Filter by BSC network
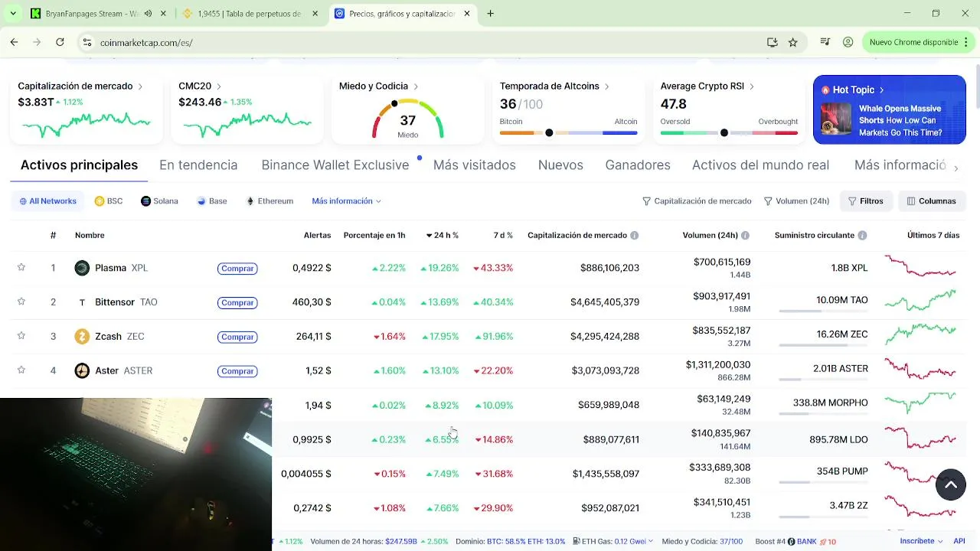This screenshot has height=551, width=980. pyautogui.click(x=109, y=201)
